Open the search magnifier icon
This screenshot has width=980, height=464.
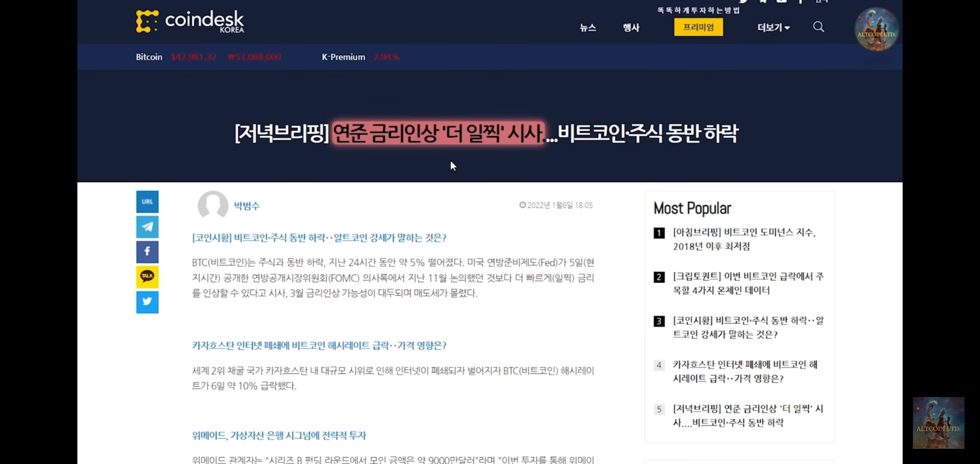818,27
